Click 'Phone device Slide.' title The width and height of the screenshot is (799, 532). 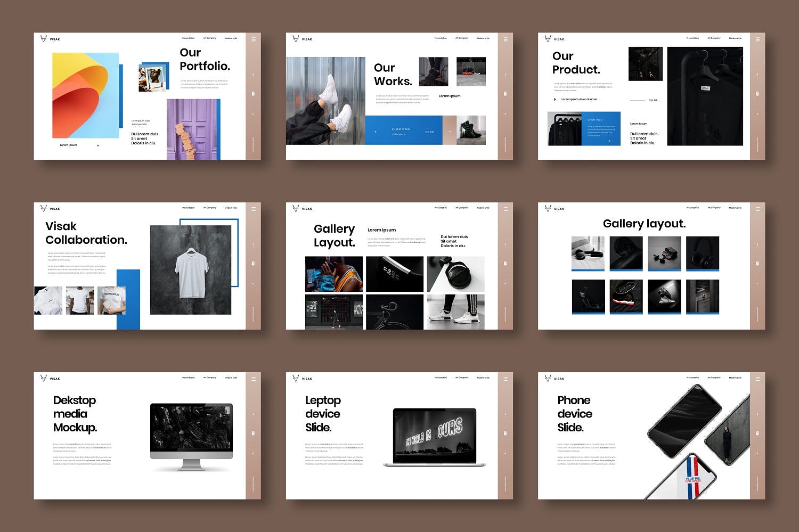click(x=574, y=414)
